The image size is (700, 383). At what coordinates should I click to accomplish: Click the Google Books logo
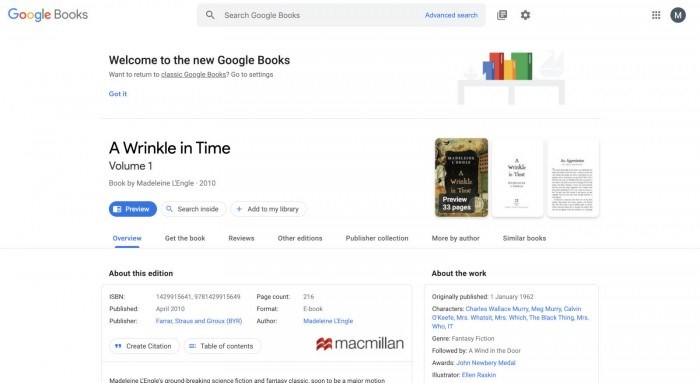(x=48, y=15)
